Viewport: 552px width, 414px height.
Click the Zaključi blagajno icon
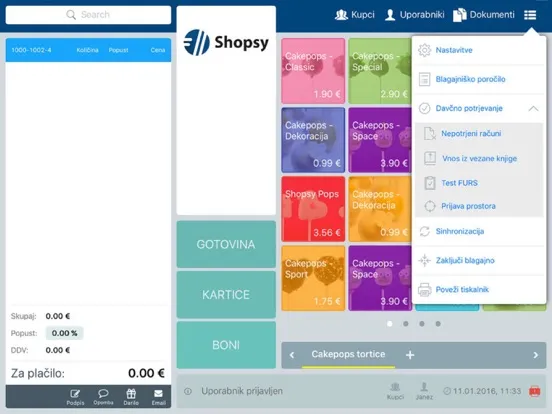(x=425, y=261)
